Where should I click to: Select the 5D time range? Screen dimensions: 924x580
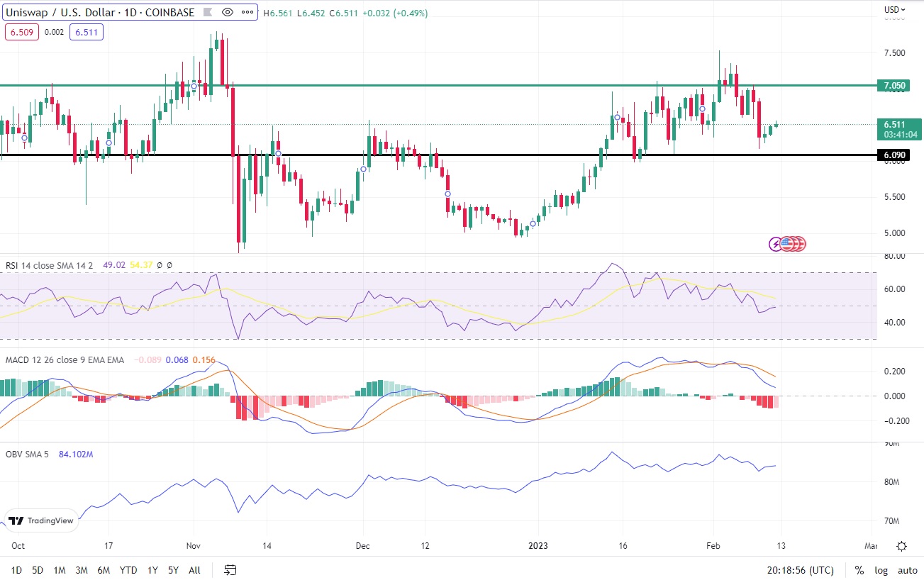click(38, 570)
